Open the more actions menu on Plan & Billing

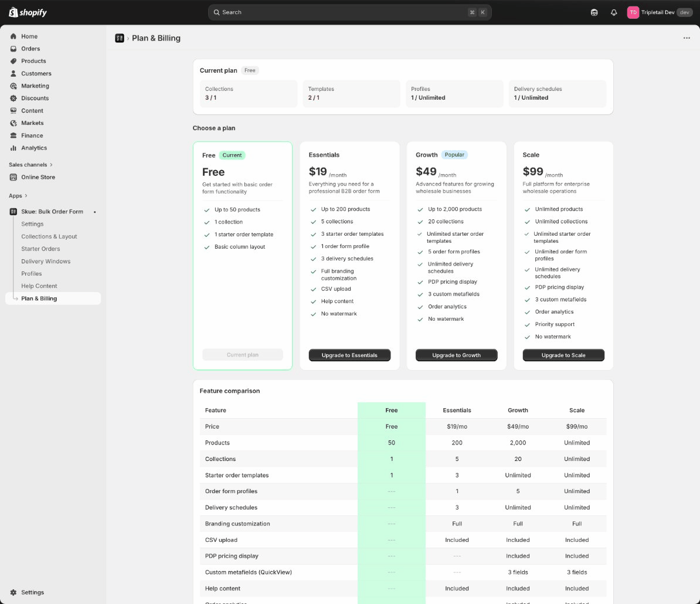687,38
